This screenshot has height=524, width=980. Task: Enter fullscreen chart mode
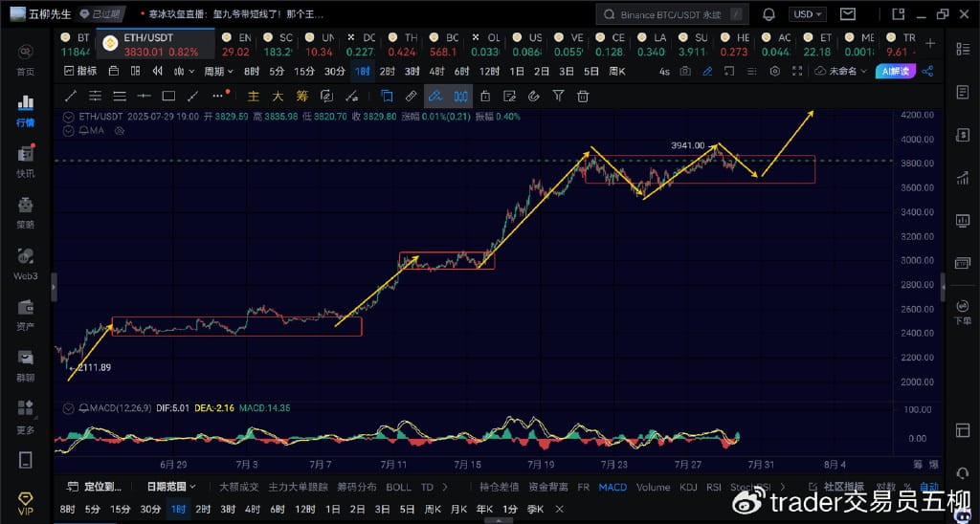pyautogui.click(x=797, y=71)
